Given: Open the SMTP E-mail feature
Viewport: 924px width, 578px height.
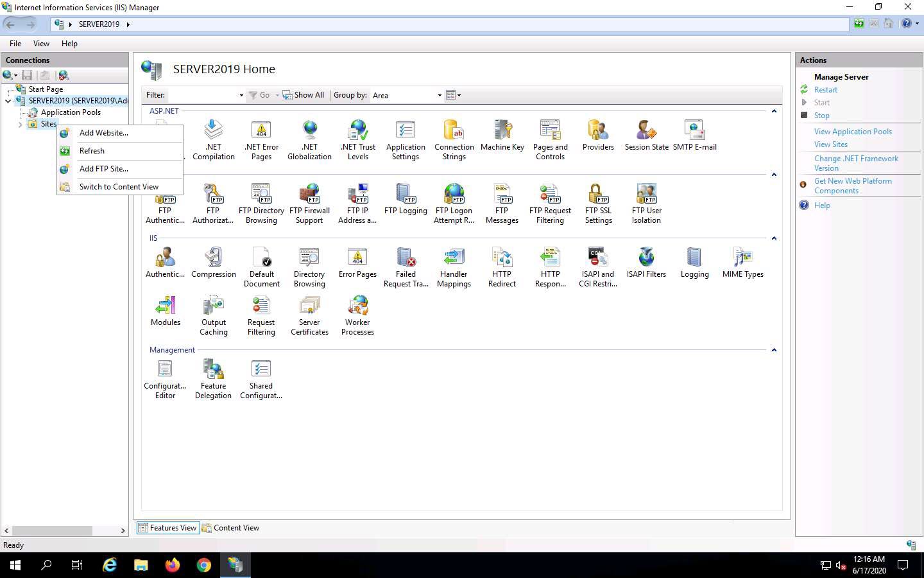Looking at the screenshot, I should tap(695, 135).
